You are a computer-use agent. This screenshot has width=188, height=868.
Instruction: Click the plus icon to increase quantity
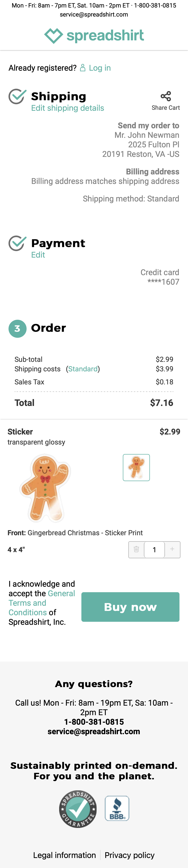click(x=172, y=550)
